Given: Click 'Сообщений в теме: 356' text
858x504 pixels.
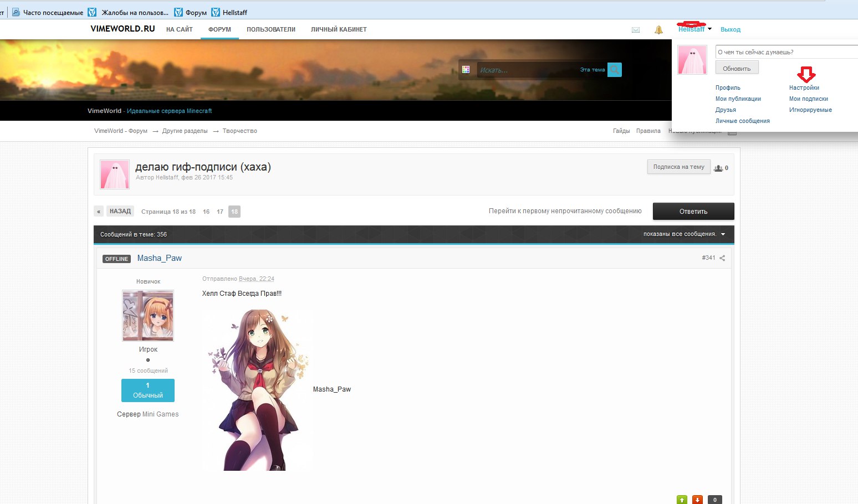Looking at the screenshot, I should point(134,234).
